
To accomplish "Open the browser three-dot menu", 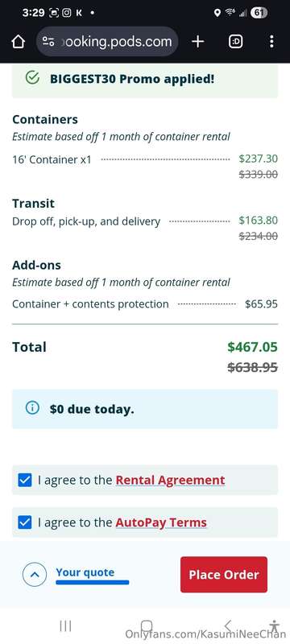I will pyautogui.click(x=271, y=42).
